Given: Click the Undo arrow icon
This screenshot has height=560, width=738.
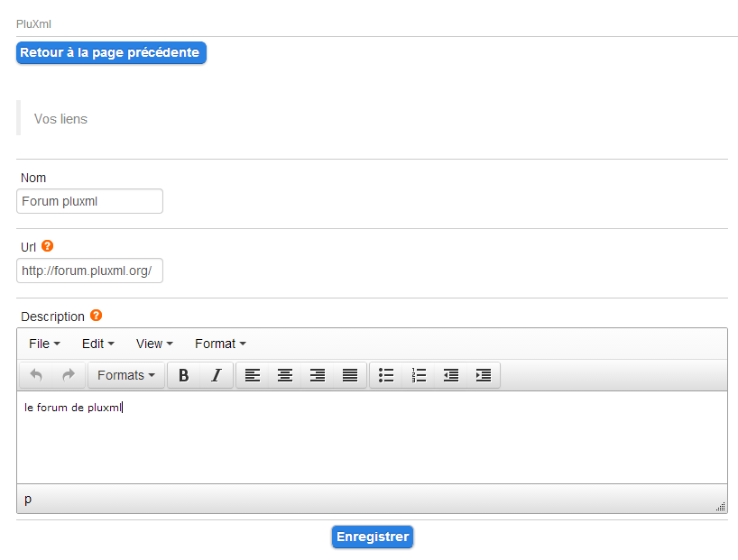Looking at the screenshot, I should coord(36,375).
